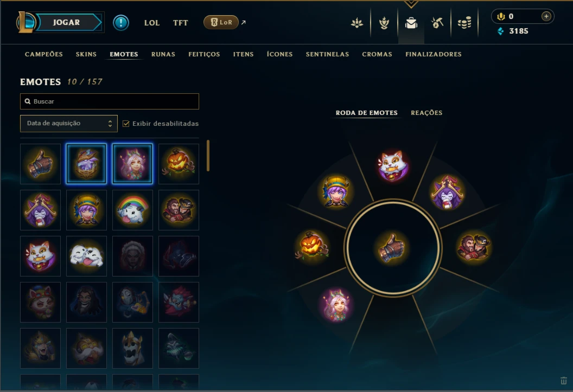Open the clash trophy wings icon
The image size is (573, 392).
(x=384, y=23)
